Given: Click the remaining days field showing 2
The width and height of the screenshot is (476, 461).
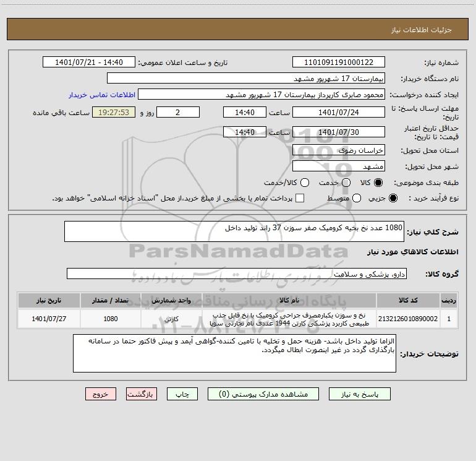Looking at the screenshot, I should tap(178, 112).
